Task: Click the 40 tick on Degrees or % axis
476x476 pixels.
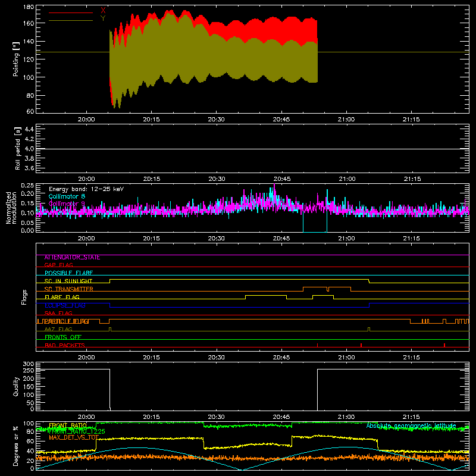Action: click(30, 451)
